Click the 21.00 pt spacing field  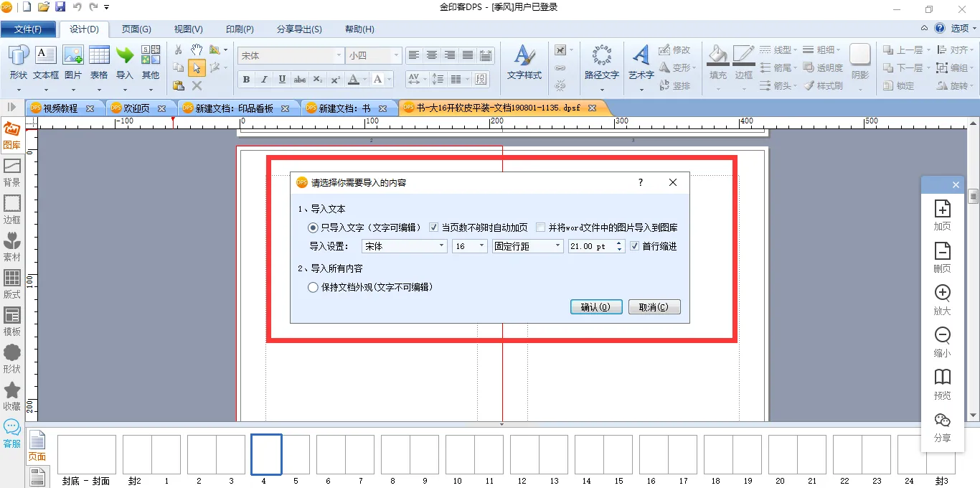590,246
